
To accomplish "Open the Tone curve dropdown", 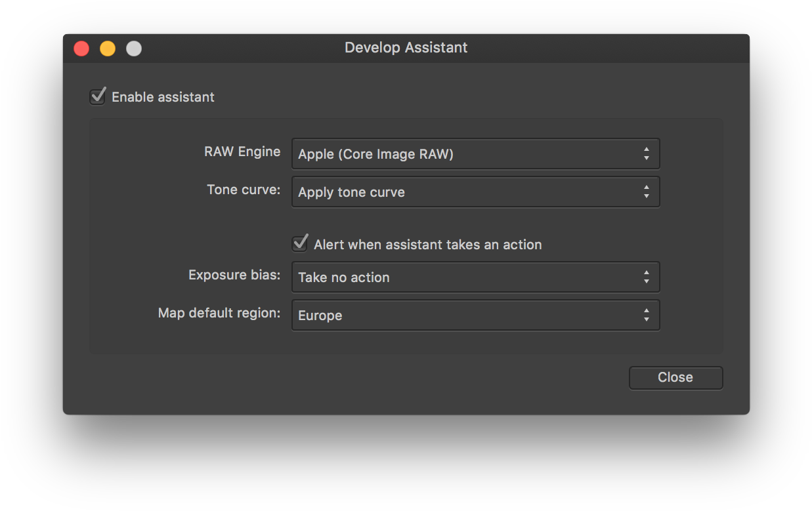I will point(476,192).
